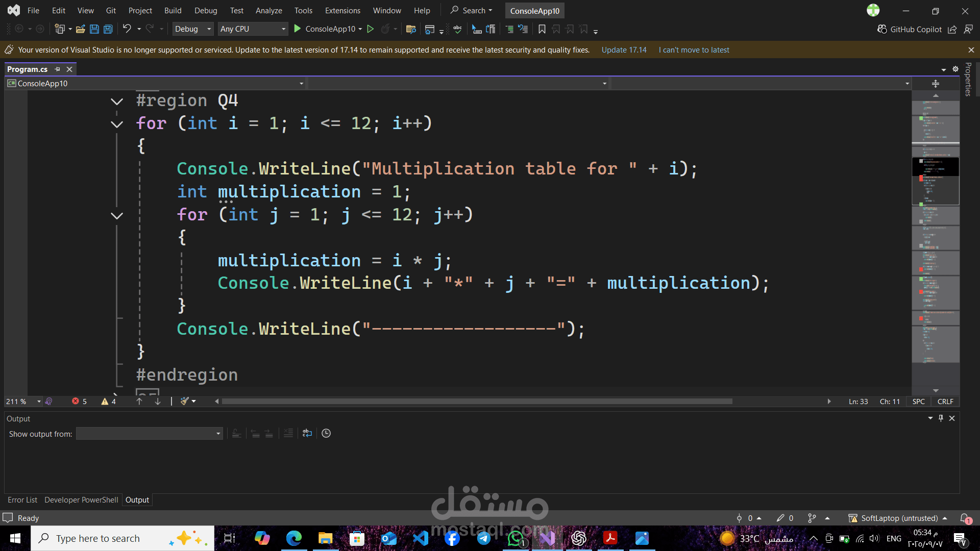Click the Find in Files toolbar icon
980x551 pixels.
411,29
